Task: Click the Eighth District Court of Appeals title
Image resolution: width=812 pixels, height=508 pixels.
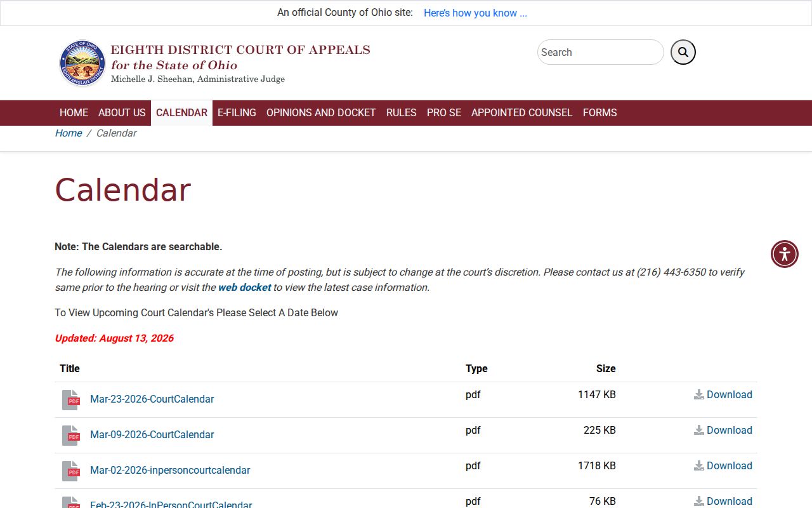Action: point(240,50)
